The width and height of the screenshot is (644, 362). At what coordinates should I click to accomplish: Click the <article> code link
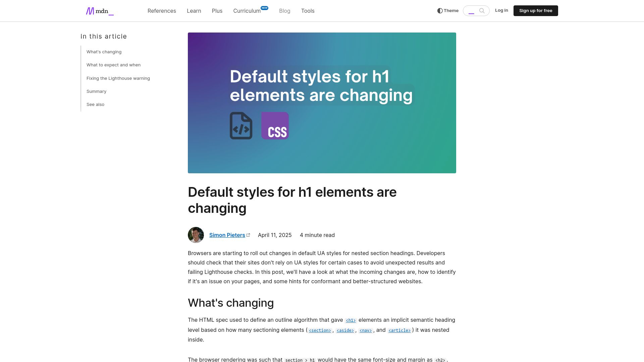click(x=399, y=330)
